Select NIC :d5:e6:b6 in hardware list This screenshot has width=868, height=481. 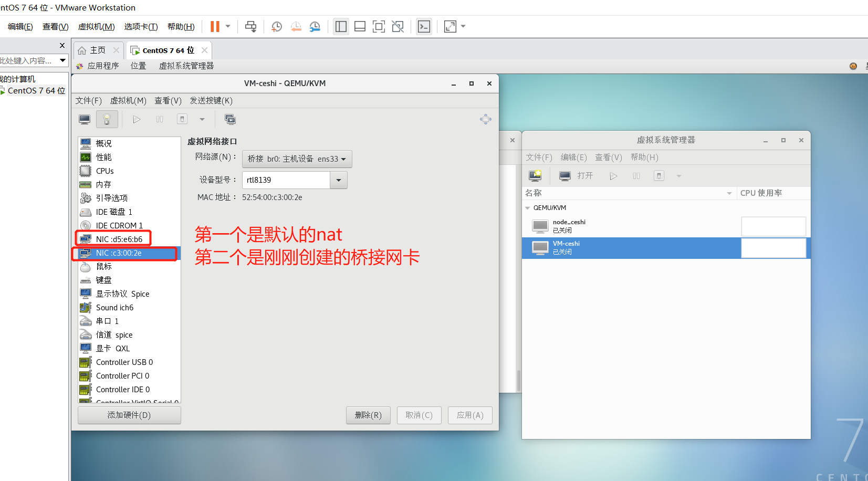129,239
